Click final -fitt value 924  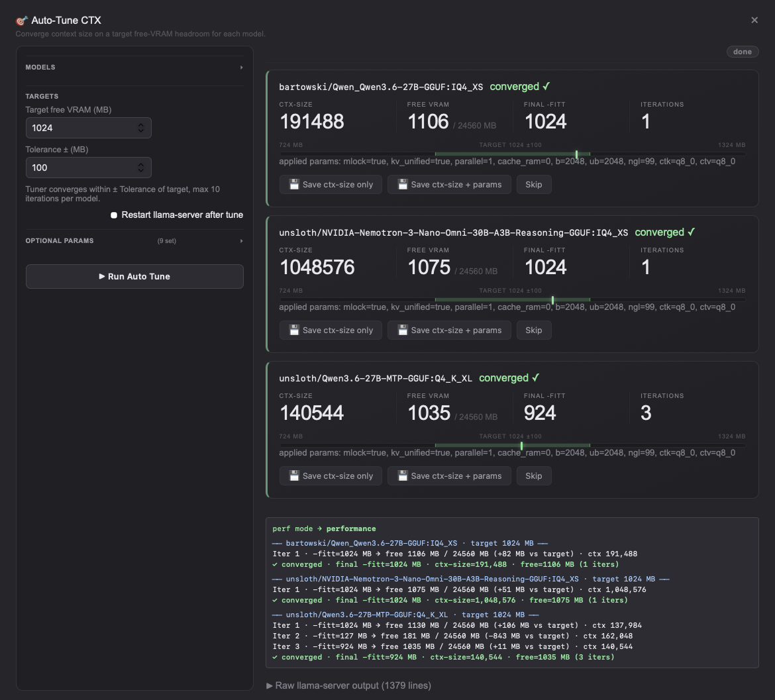pyautogui.click(x=540, y=413)
